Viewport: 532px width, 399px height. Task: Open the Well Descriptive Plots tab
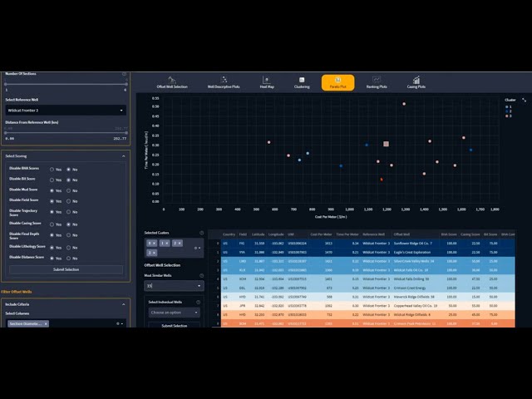(x=224, y=83)
